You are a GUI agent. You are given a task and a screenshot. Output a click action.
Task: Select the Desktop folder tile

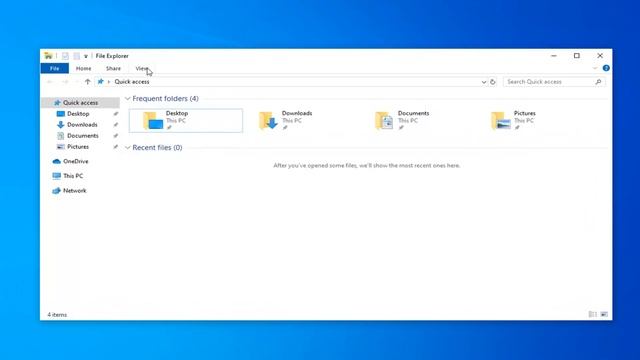click(186, 120)
